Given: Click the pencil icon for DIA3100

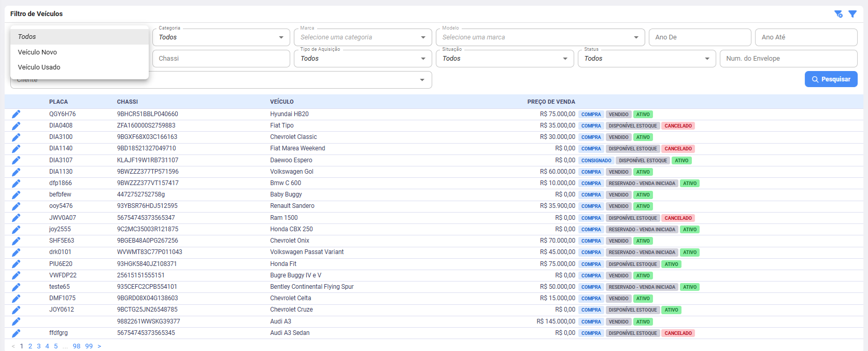Looking at the screenshot, I should 16,137.
